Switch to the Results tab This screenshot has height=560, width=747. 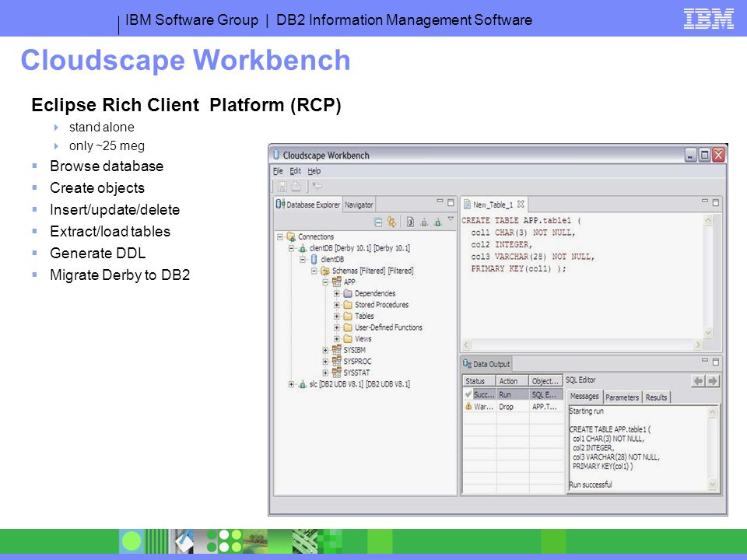click(656, 397)
